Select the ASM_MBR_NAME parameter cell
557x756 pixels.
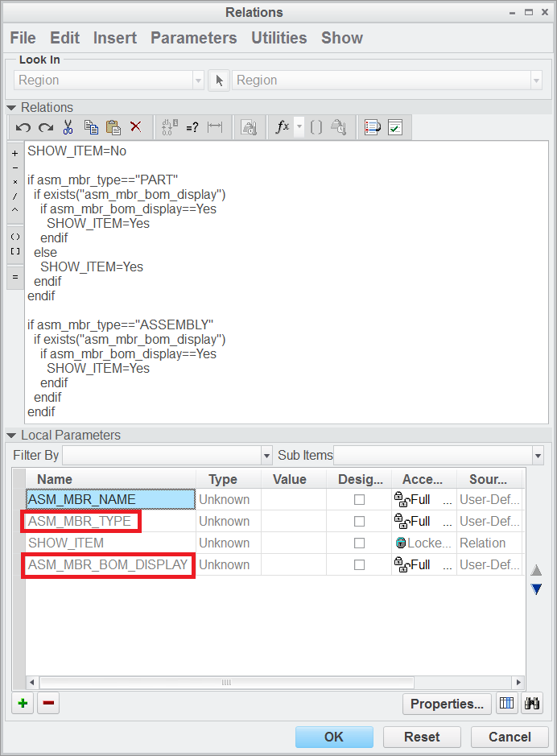point(110,499)
